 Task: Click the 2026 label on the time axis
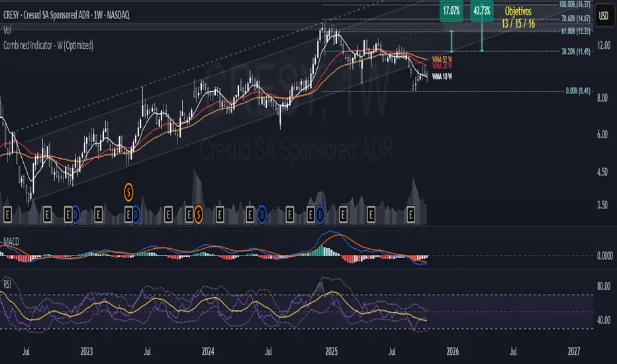coord(453,351)
